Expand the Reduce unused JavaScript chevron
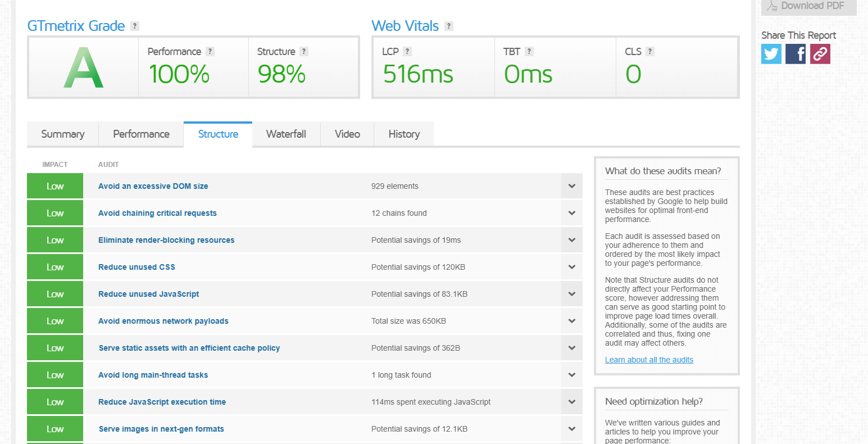868x444 pixels. coord(572,294)
